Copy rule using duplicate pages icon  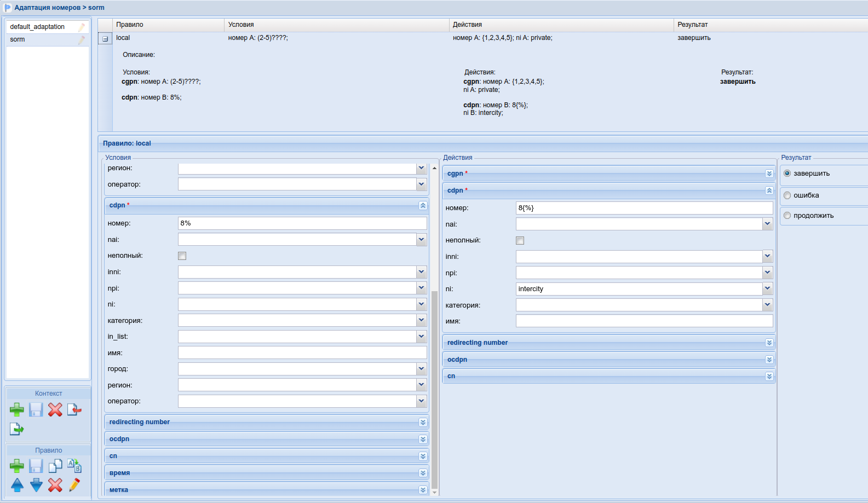click(x=55, y=466)
